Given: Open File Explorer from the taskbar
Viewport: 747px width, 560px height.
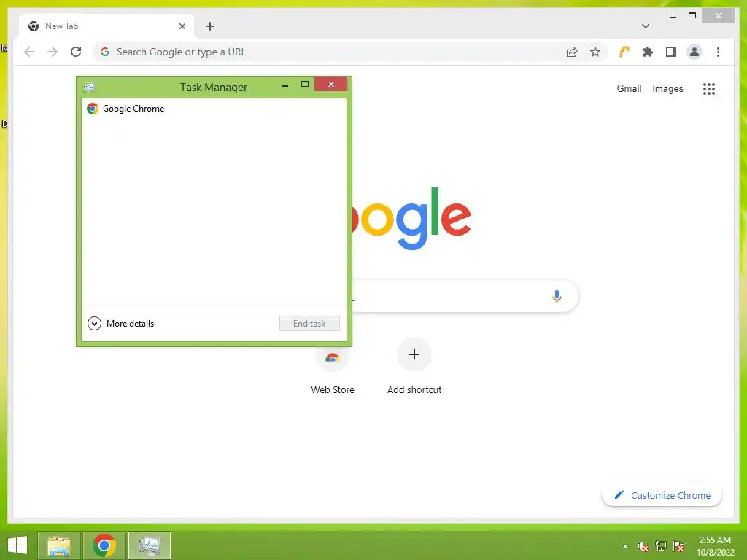Looking at the screenshot, I should (x=59, y=545).
